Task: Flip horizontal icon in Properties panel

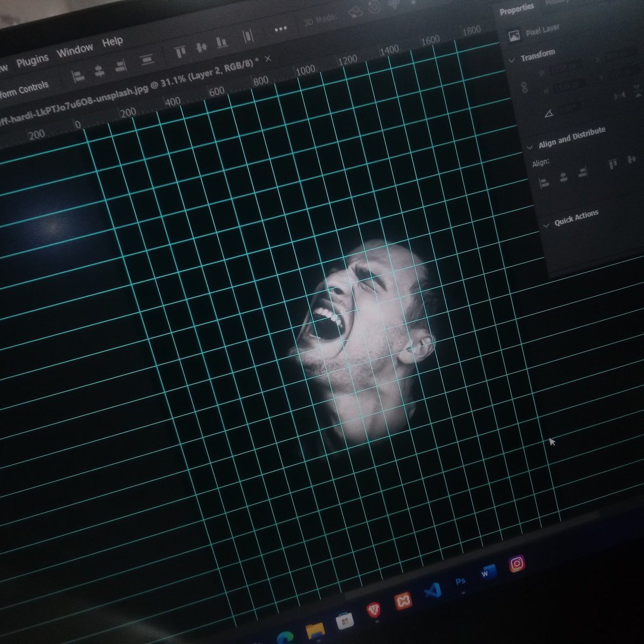Action: (x=620, y=95)
